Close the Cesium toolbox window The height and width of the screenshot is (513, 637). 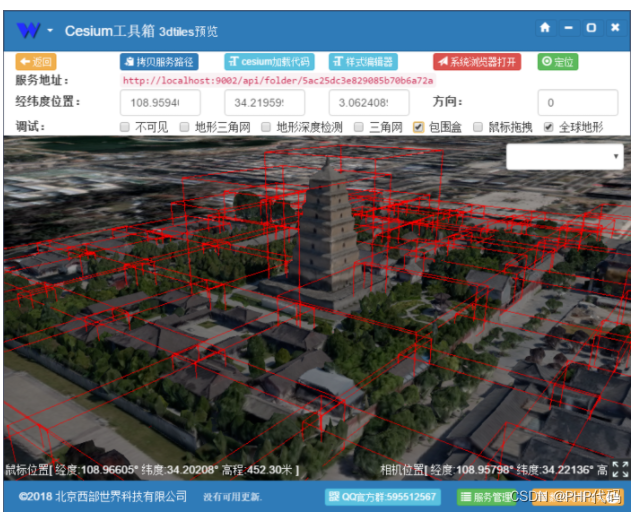pos(615,28)
